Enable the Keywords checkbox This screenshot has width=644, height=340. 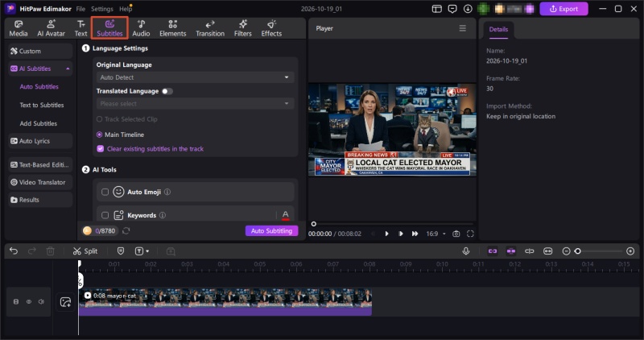(x=105, y=215)
